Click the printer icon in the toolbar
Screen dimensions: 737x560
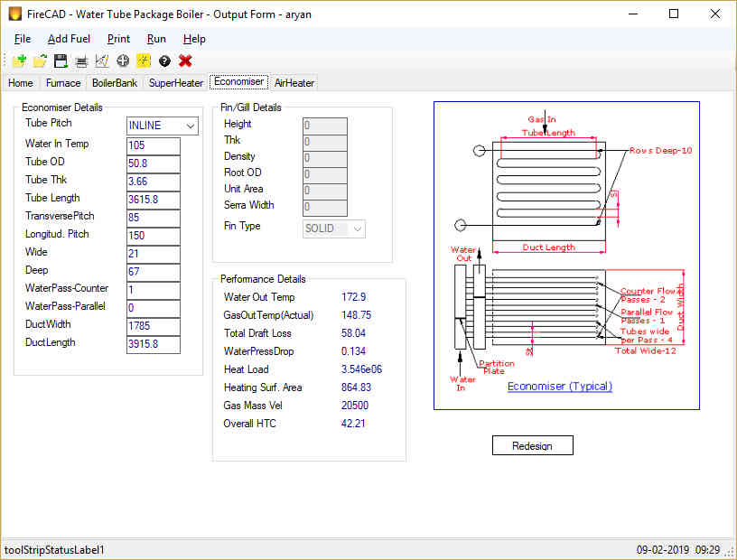(x=81, y=61)
